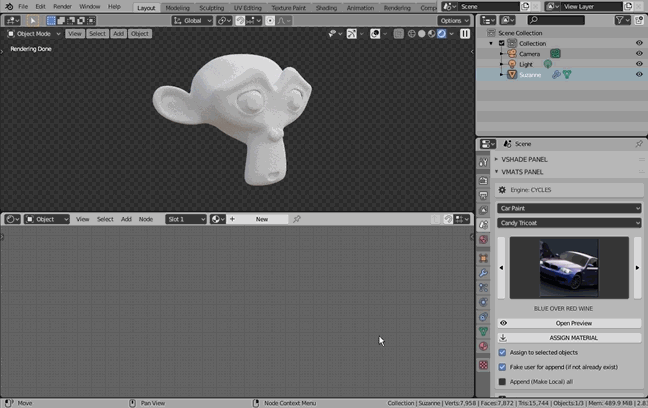Open the File menu
This screenshot has height=408, width=648.
pyautogui.click(x=23, y=7)
